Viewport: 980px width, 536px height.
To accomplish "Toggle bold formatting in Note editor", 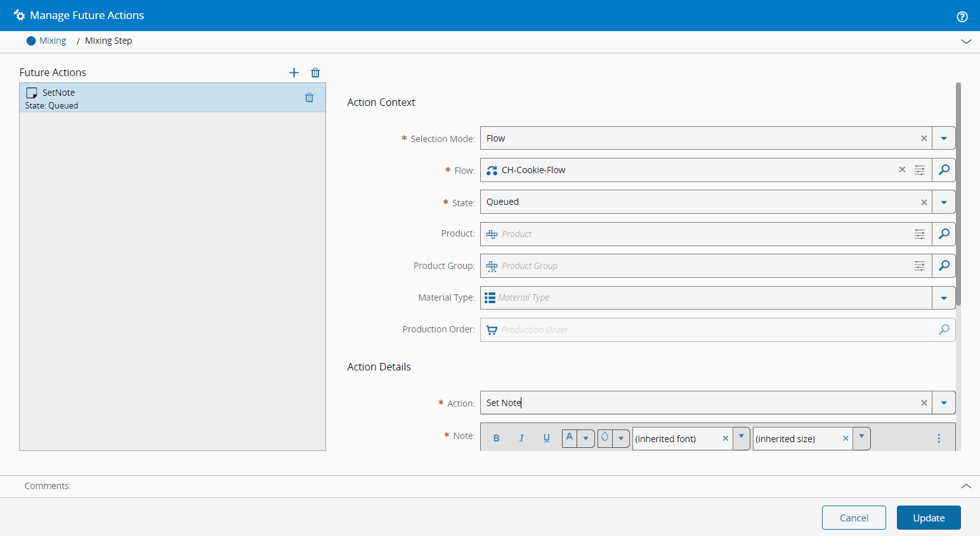I will coord(496,438).
